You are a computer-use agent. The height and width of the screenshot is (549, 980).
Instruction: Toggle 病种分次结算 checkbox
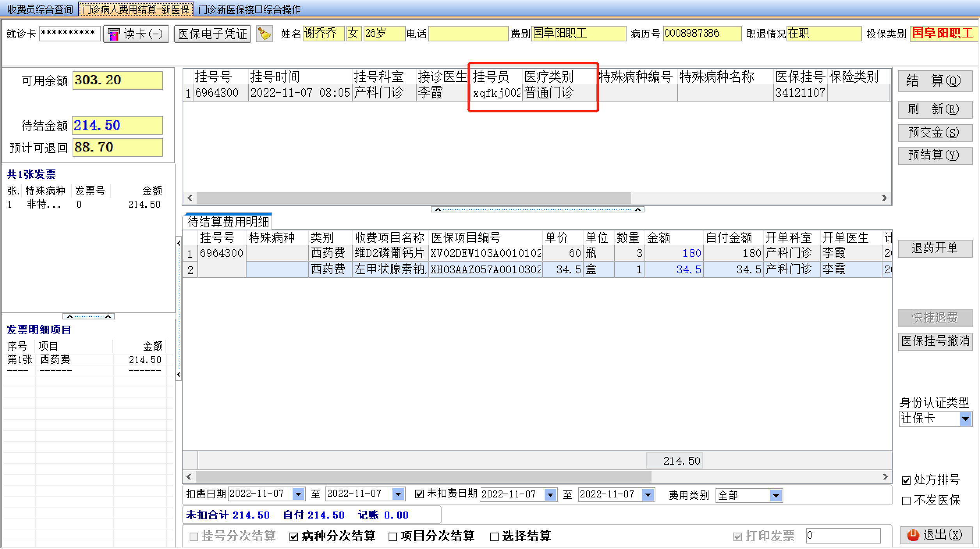tap(294, 537)
